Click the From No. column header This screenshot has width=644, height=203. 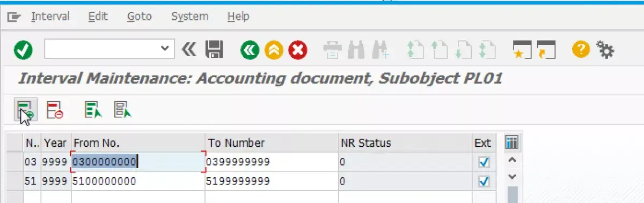pos(138,143)
